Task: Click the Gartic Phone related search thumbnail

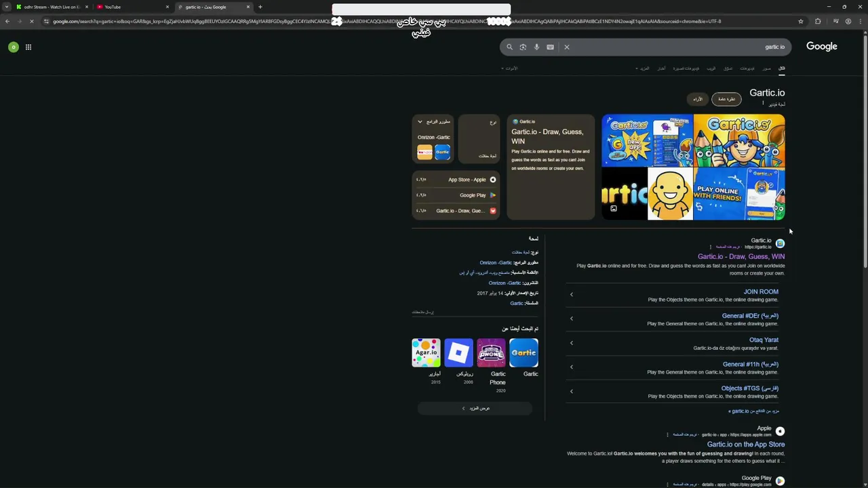Action: click(x=491, y=353)
